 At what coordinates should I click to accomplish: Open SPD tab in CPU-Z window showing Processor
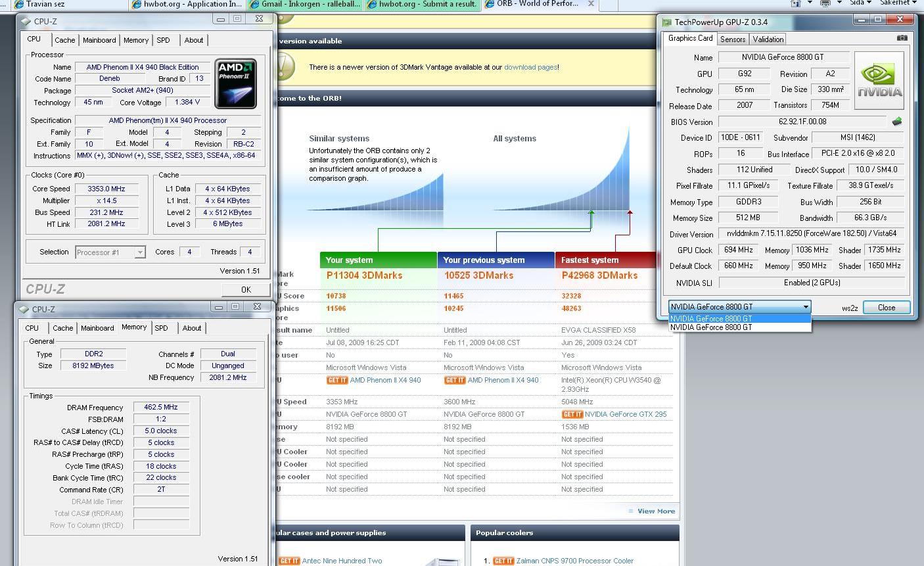[163, 40]
